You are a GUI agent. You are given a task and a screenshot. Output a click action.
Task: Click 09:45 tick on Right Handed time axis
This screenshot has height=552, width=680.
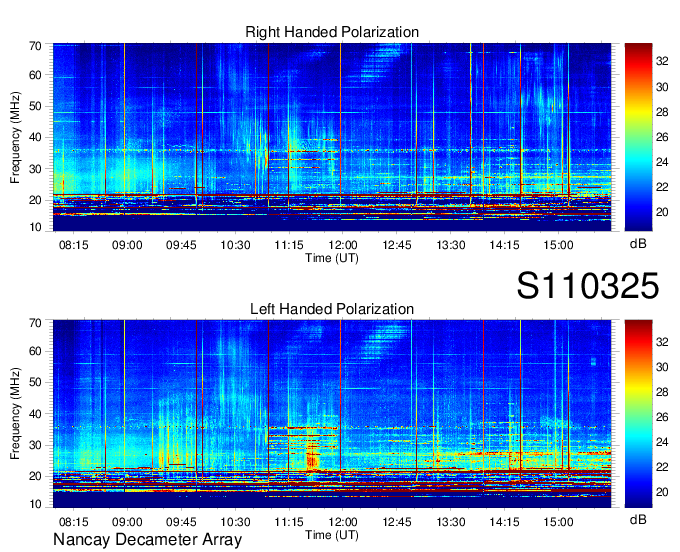click(x=181, y=245)
